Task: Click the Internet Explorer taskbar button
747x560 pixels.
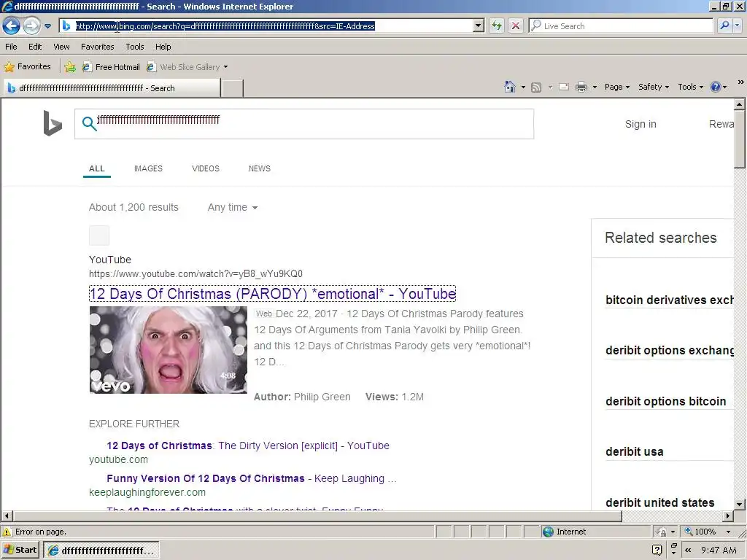Action: pos(101,551)
